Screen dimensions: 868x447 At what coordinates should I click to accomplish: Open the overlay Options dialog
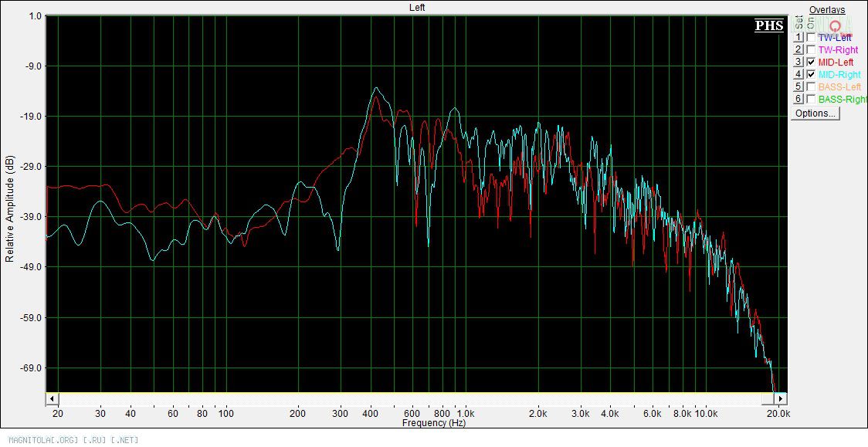815,113
